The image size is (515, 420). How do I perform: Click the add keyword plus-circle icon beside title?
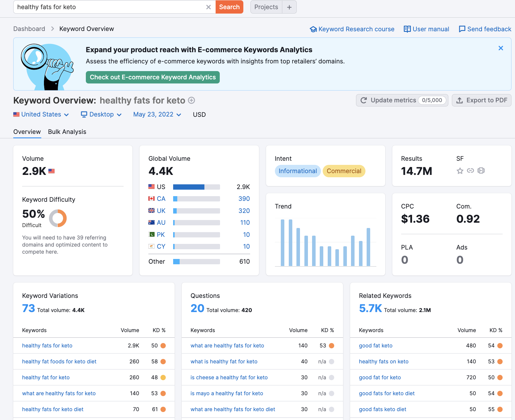(191, 101)
